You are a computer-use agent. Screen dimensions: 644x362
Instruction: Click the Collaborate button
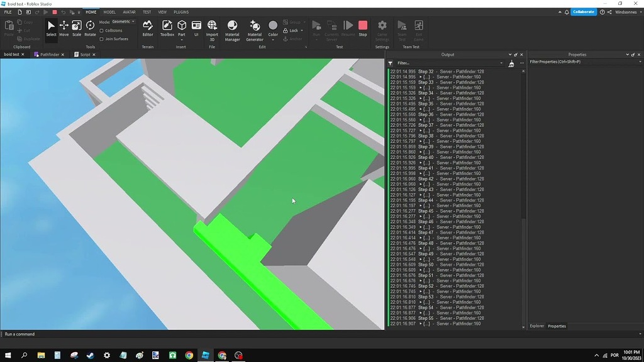(583, 13)
